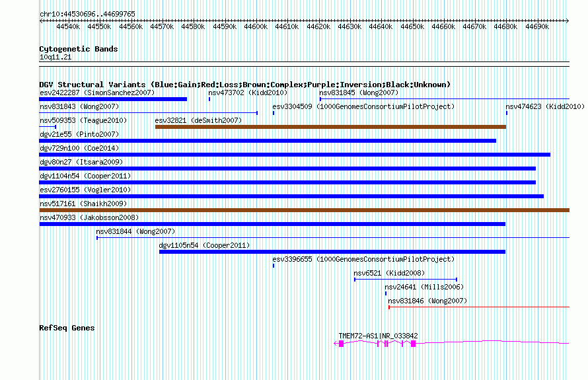Viewport: 588px width, 380px height.
Task: Click the 44600k ruler position
Action: (256, 26)
